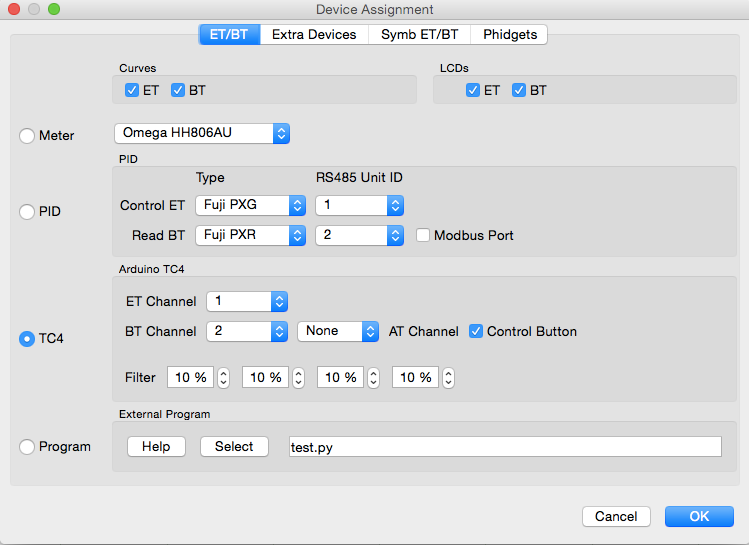Click the External Program Help button
The width and height of the screenshot is (749, 545).
click(x=156, y=447)
